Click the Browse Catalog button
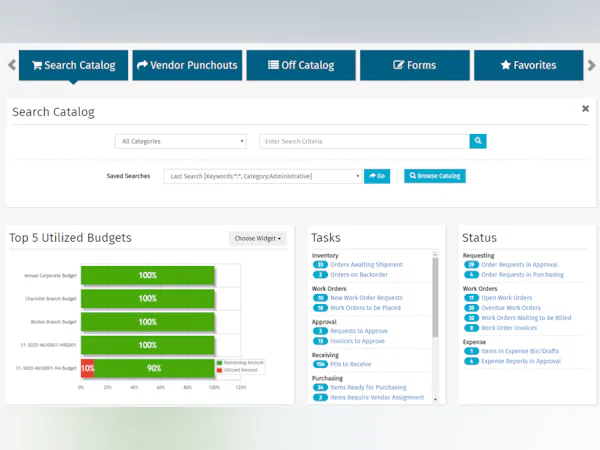This screenshot has height=450, width=600. (x=435, y=176)
